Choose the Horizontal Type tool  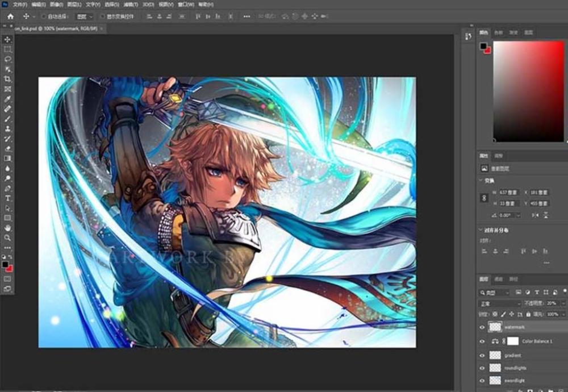click(x=8, y=198)
